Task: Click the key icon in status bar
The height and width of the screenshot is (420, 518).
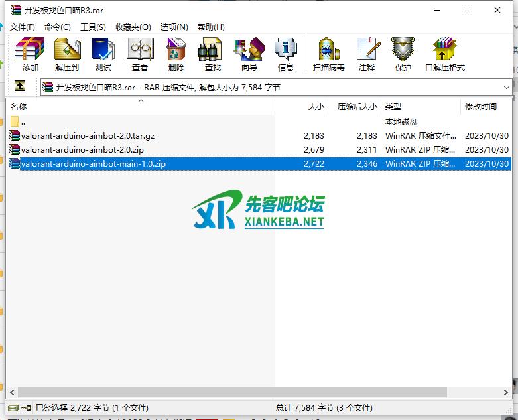Action: pos(26,408)
